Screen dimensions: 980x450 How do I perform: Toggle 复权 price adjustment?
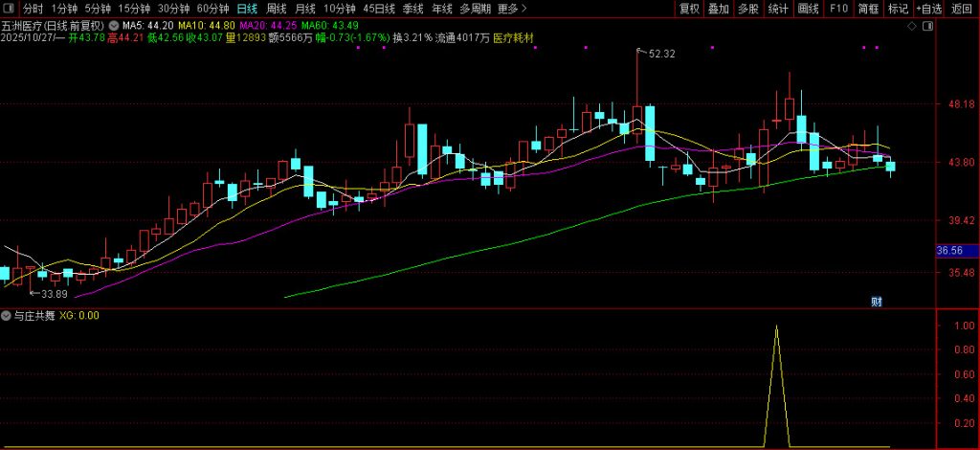tap(688, 9)
